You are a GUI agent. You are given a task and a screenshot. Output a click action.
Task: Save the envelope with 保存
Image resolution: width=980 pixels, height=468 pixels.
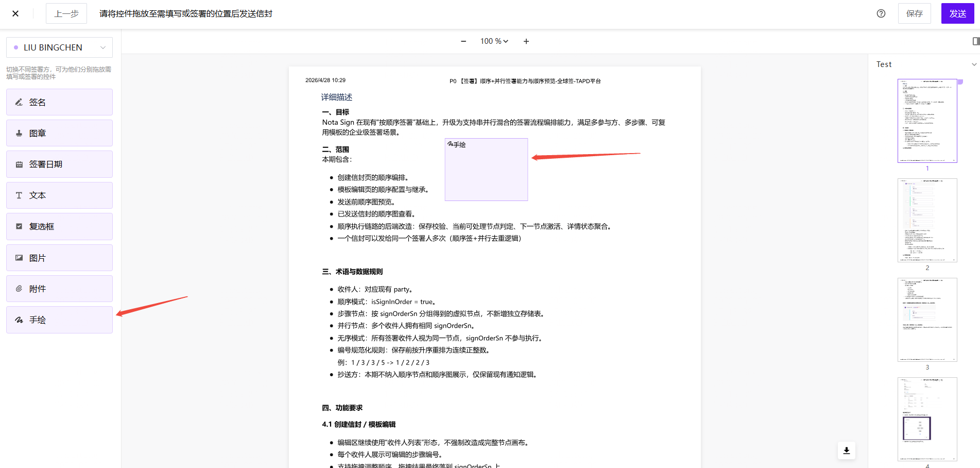915,13
